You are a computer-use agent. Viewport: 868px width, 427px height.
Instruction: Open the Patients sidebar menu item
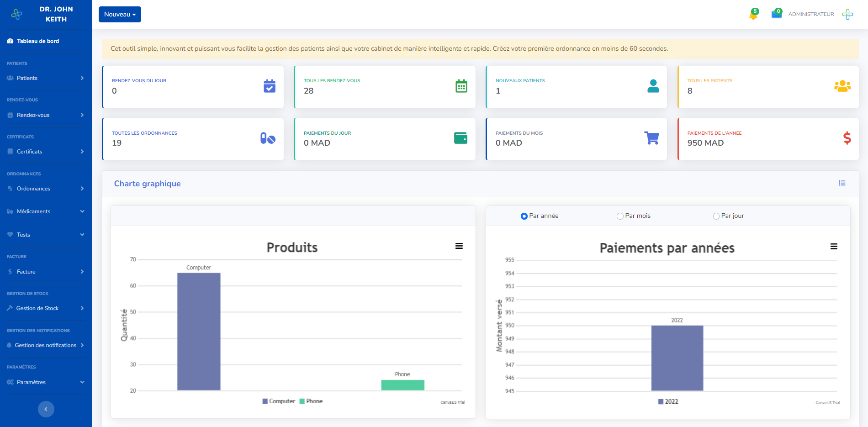46,78
